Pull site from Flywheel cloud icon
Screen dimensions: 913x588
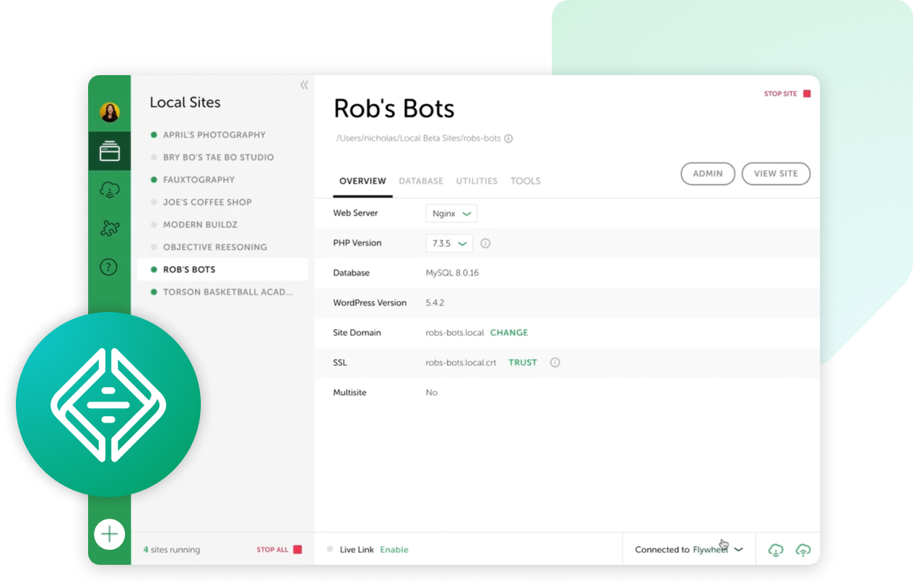(x=776, y=550)
